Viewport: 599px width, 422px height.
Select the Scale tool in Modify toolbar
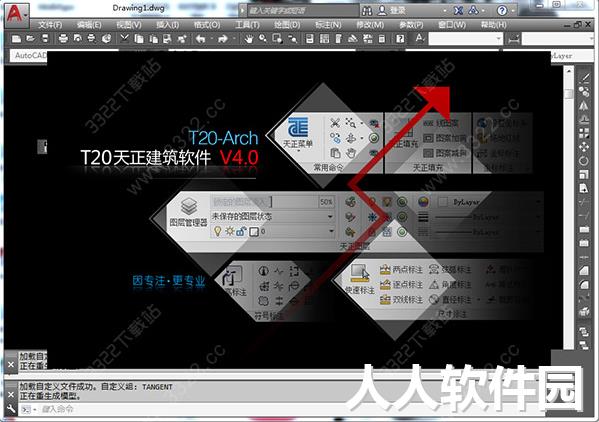coord(584,175)
